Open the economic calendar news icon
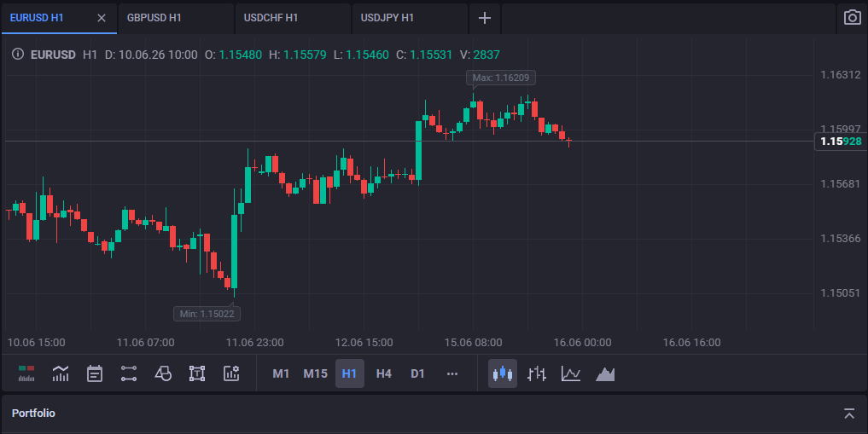The width and height of the screenshot is (868, 434). [x=95, y=373]
